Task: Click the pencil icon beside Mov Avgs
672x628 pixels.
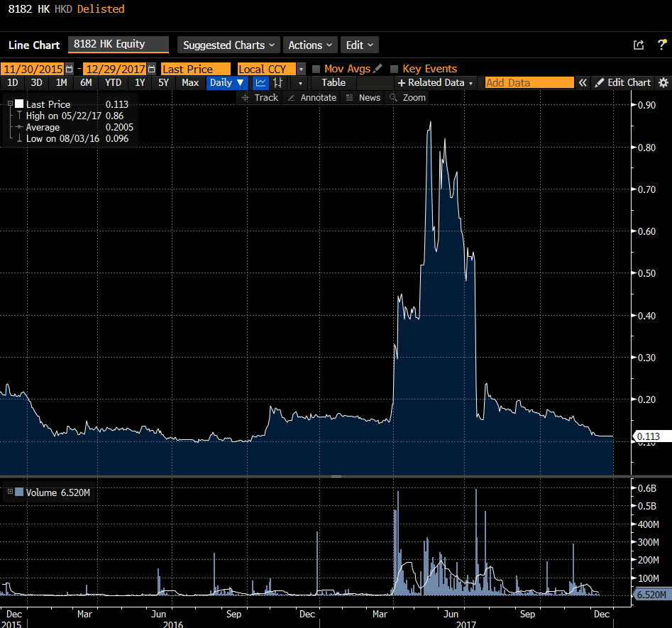Action: coord(378,69)
